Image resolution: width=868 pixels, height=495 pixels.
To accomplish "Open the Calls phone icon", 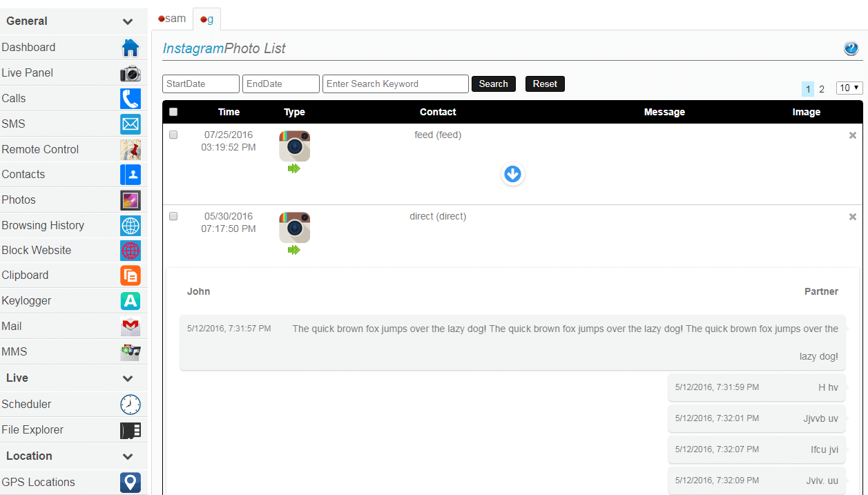I will 130,99.
